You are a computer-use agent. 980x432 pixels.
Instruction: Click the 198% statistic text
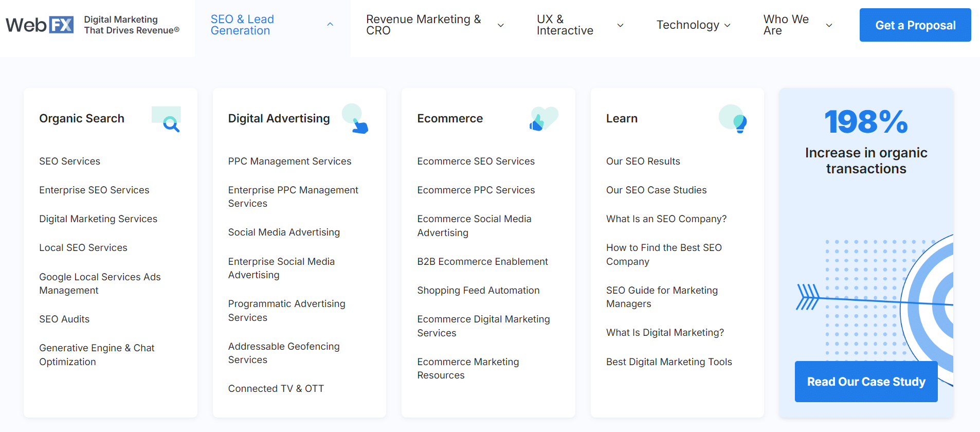pyautogui.click(x=866, y=122)
